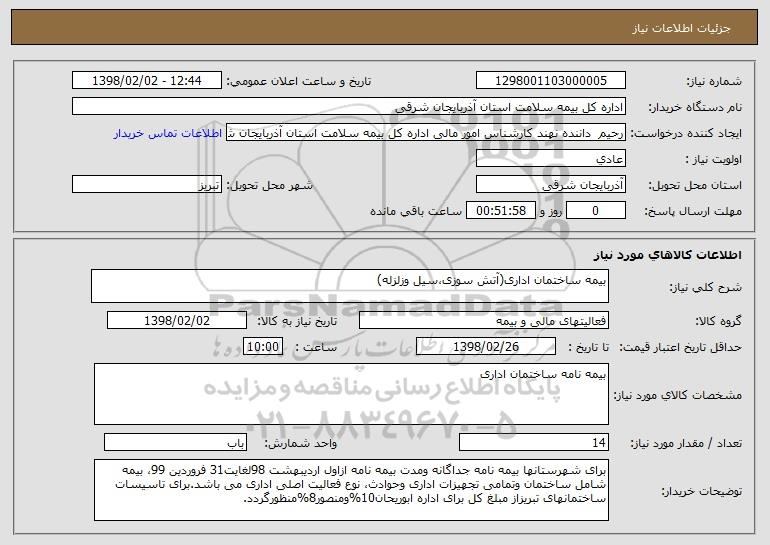Click the نام دستگاه خریدار label

pyautogui.click(x=695, y=107)
